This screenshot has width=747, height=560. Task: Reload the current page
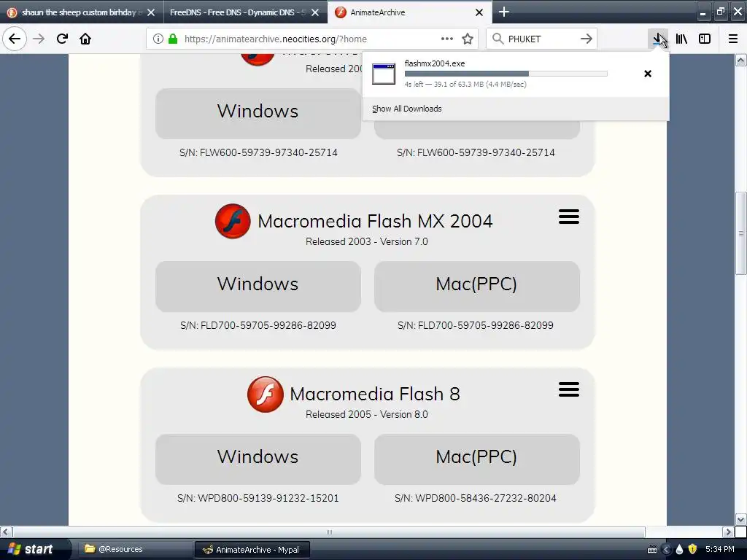tap(62, 39)
